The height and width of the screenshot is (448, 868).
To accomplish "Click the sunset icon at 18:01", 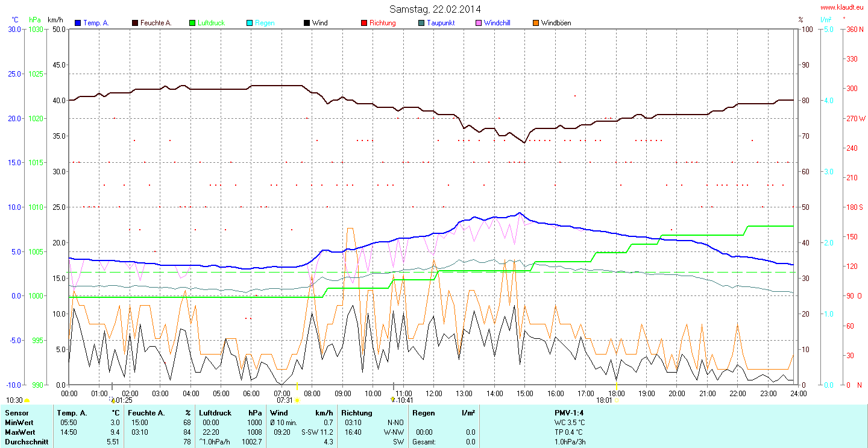I will pos(616,400).
